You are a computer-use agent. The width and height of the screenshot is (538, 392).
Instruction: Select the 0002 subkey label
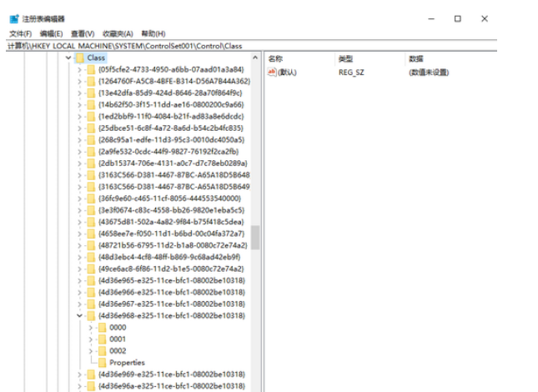pos(118,351)
